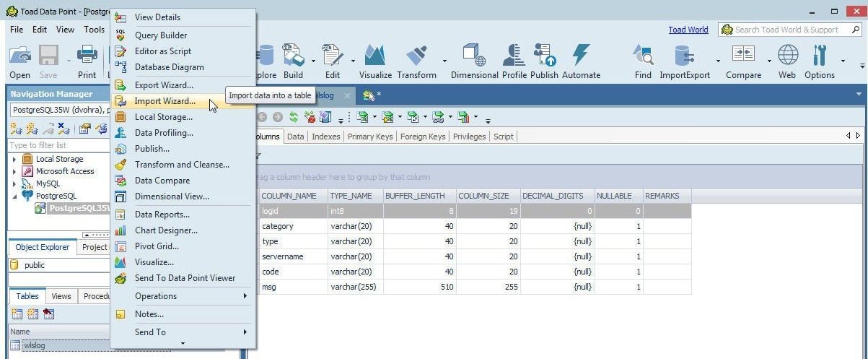The height and width of the screenshot is (359, 868).
Task: Open Query Builder from the menu
Action: (160, 35)
